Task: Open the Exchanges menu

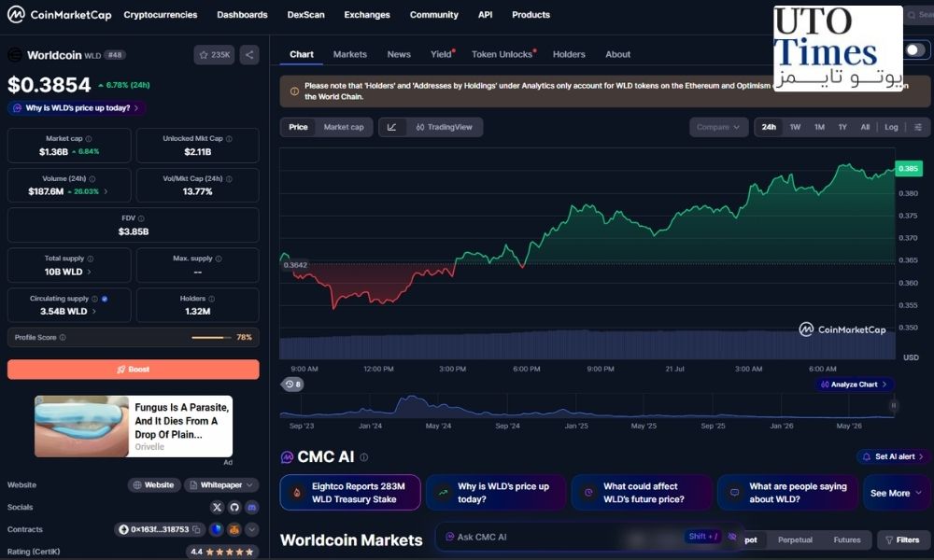Action: [x=367, y=14]
